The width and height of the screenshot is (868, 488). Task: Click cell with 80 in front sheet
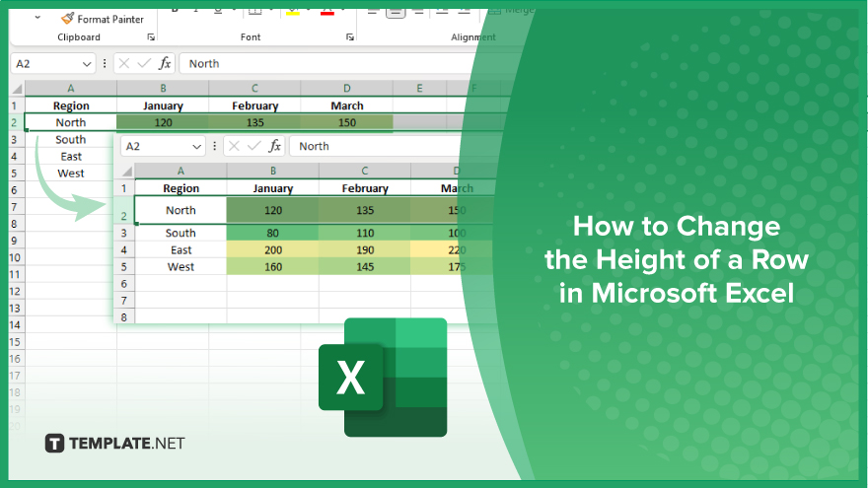pos(273,233)
